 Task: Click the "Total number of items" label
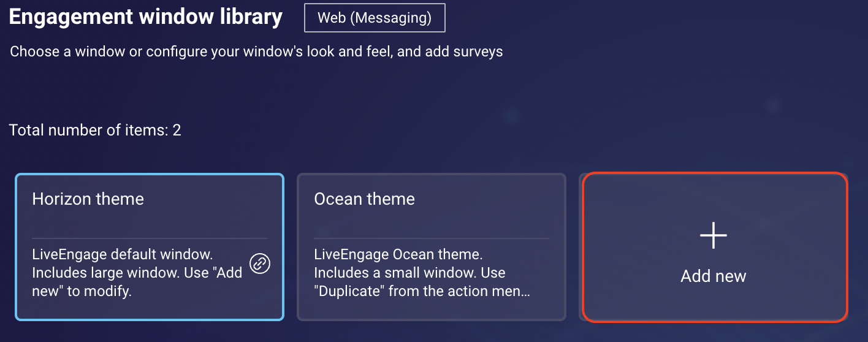[88, 130]
